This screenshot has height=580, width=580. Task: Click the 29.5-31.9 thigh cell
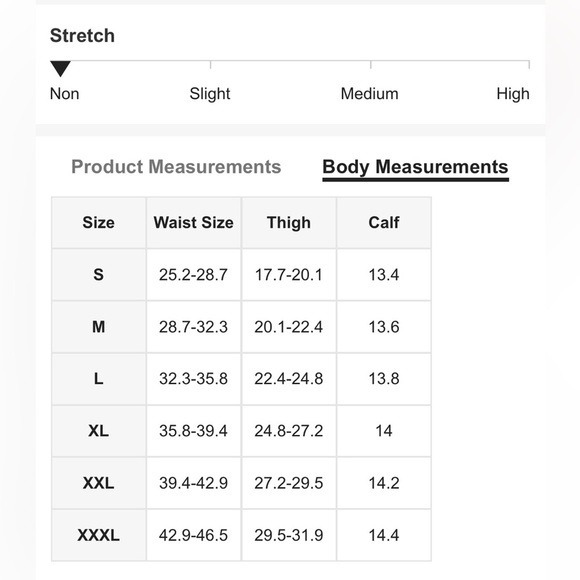pos(289,535)
